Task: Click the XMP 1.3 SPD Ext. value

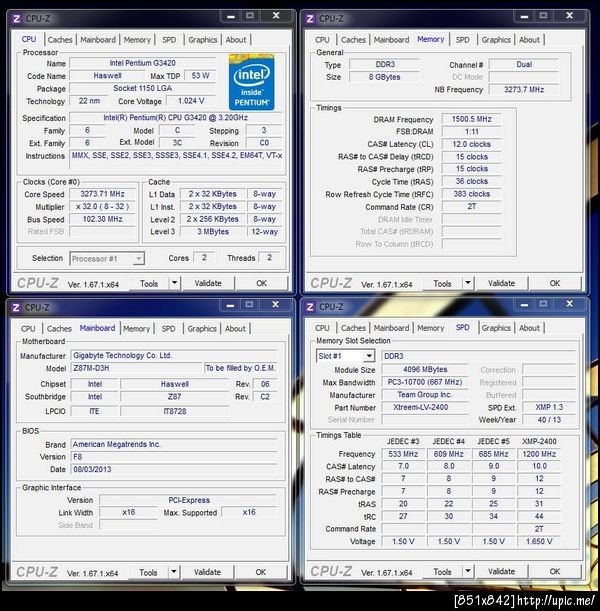Action: point(549,407)
